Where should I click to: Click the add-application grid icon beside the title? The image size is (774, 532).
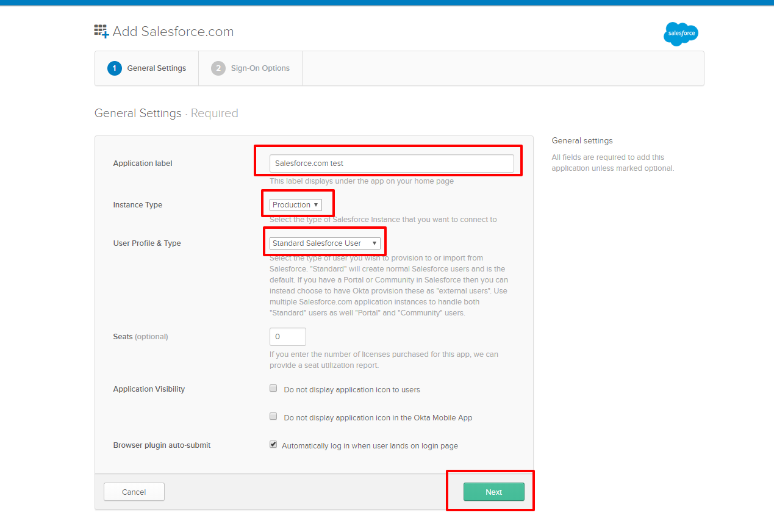coord(101,32)
